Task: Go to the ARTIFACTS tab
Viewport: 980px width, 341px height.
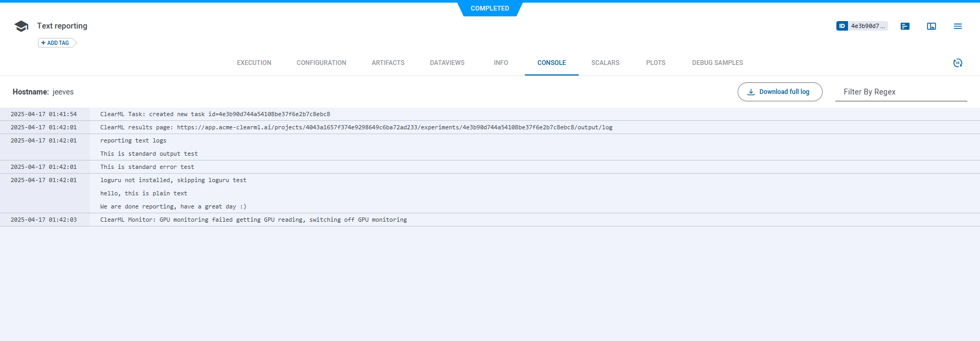Action: [388, 63]
